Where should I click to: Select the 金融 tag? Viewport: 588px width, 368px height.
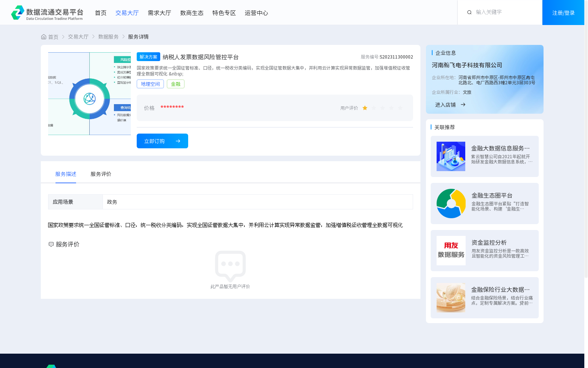[176, 84]
